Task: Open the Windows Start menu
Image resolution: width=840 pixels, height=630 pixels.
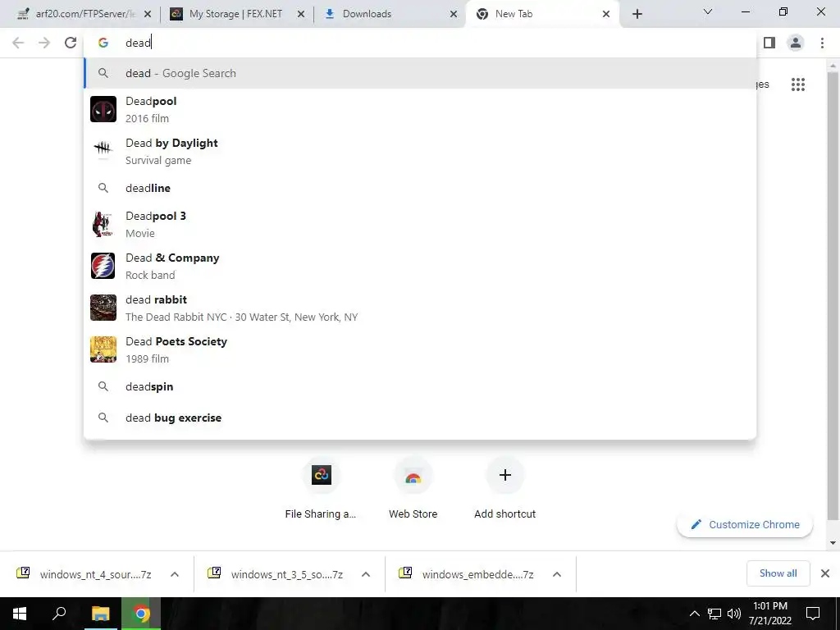Action: click(20, 614)
